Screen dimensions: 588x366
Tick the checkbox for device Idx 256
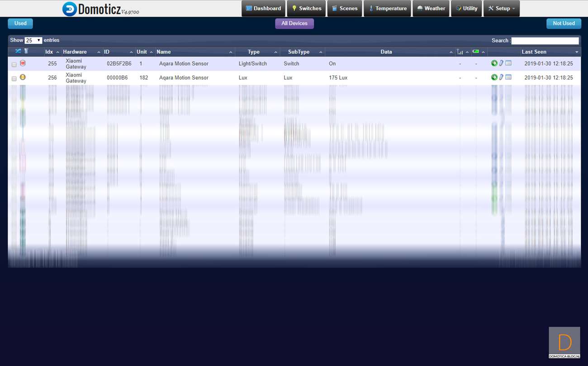pyautogui.click(x=14, y=78)
